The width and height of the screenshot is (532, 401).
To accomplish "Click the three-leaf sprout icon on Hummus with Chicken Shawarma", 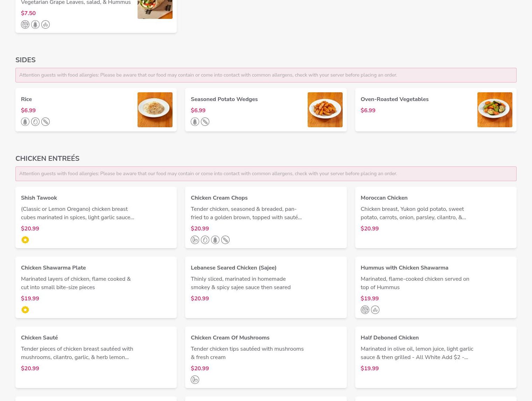I will pos(375,310).
